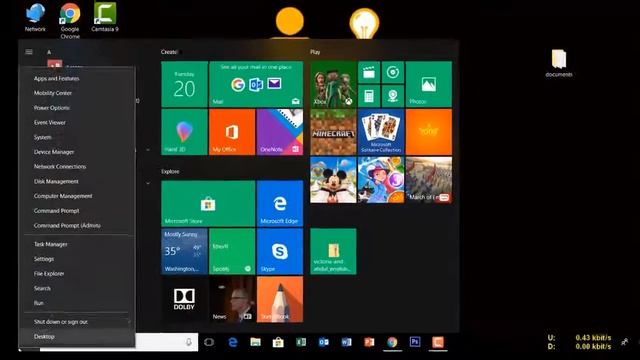
Task: Launch the Paint 3D tile
Action: [184, 132]
